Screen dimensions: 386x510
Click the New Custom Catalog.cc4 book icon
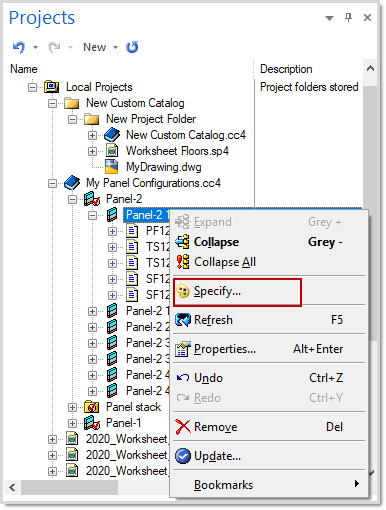point(112,135)
